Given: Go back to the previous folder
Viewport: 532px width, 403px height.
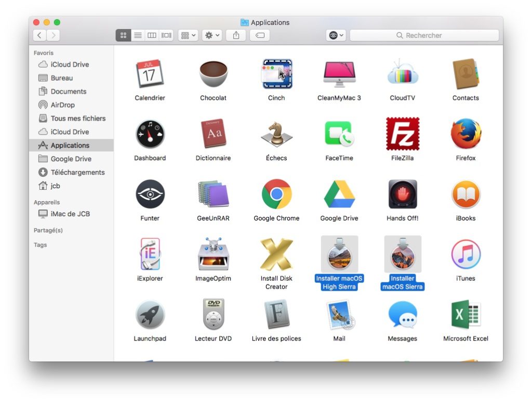Looking at the screenshot, I should (39, 35).
